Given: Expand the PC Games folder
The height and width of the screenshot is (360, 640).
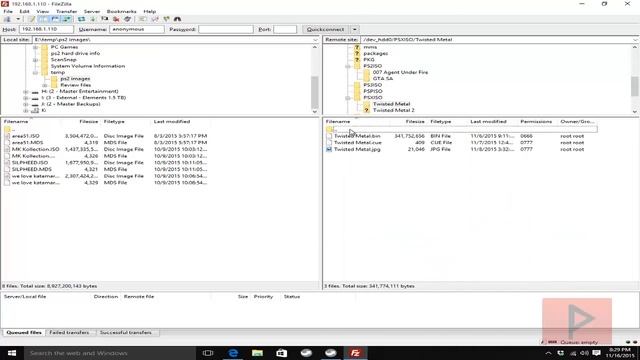Looking at the screenshot, I should click(x=36, y=47).
